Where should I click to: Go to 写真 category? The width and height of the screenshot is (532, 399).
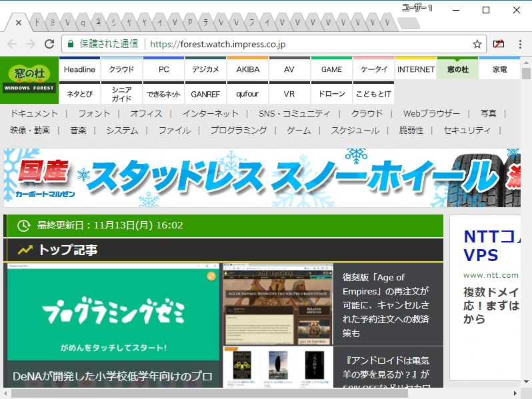pyautogui.click(x=489, y=113)
